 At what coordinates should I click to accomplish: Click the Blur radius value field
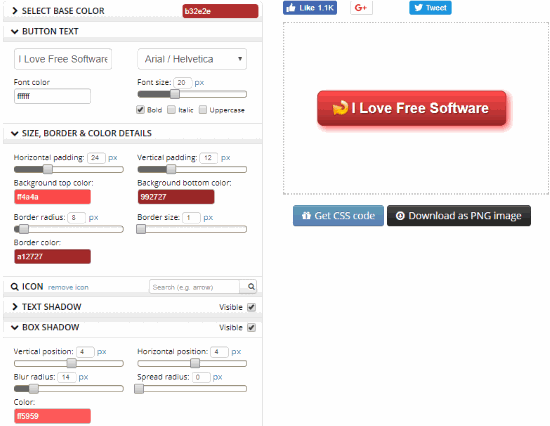[67, 377]
